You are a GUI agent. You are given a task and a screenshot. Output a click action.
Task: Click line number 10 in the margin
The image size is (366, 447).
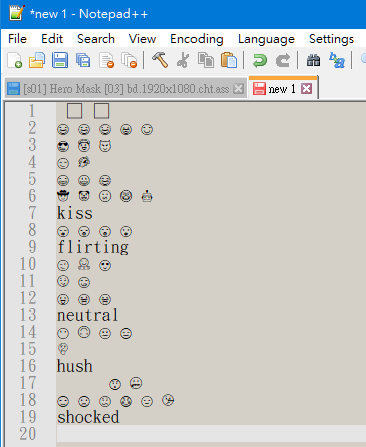tap(28, 264)
